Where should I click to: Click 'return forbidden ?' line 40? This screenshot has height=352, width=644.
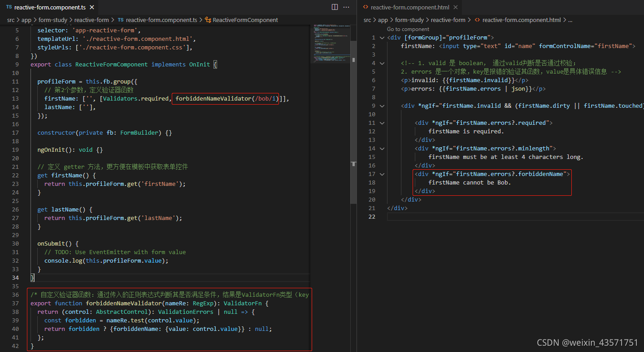(75, 329)
